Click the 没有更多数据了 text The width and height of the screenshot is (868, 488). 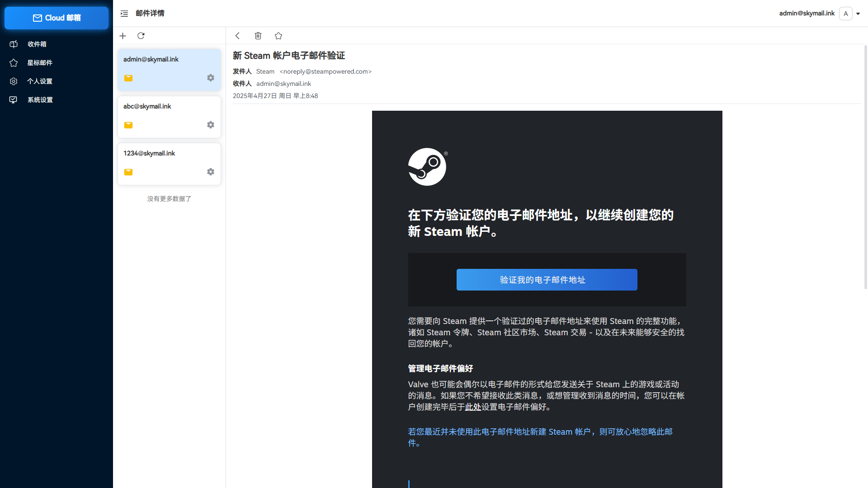[x=169, y=199]
